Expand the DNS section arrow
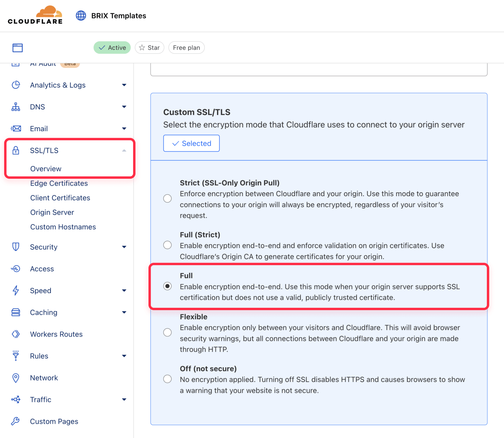Image resolution: width=504 pixels, height=438 pixels. point(124,107)
